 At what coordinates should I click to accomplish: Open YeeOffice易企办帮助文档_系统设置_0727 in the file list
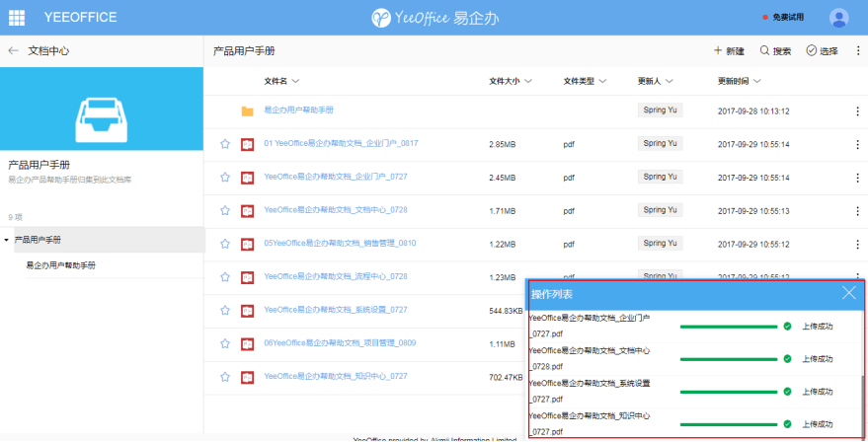(336, 309)
